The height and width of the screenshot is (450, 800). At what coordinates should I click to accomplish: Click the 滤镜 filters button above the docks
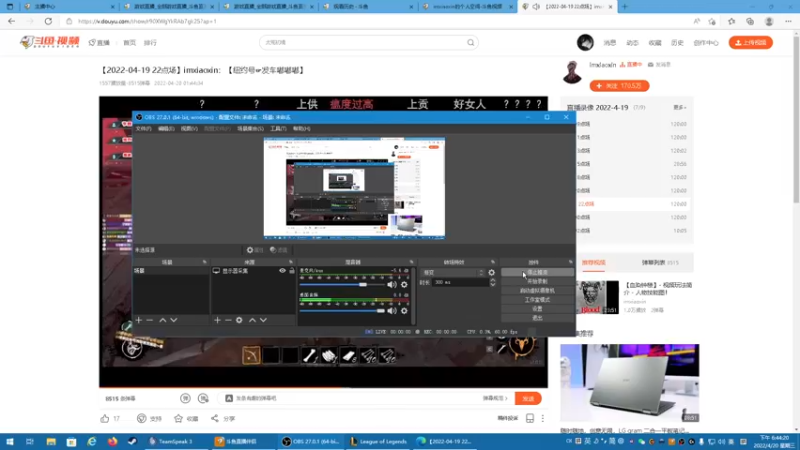click(x=279, y=250)
